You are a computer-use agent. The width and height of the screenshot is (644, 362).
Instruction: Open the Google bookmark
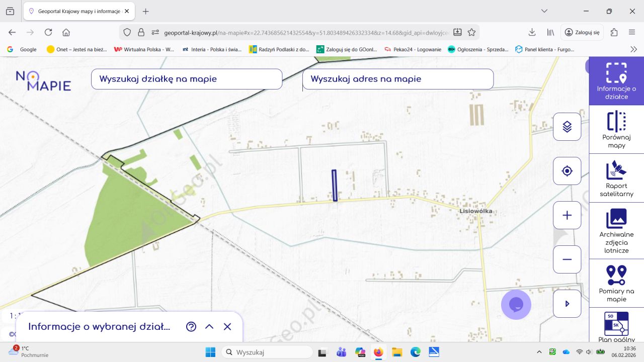pyautogui.click(x=22, y=49)
